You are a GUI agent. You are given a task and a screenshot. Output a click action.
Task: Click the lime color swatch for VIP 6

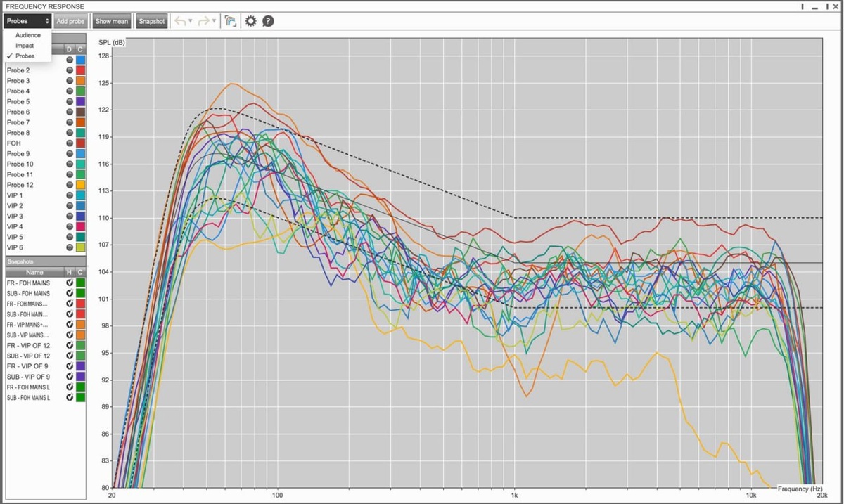tap(81, 247)
